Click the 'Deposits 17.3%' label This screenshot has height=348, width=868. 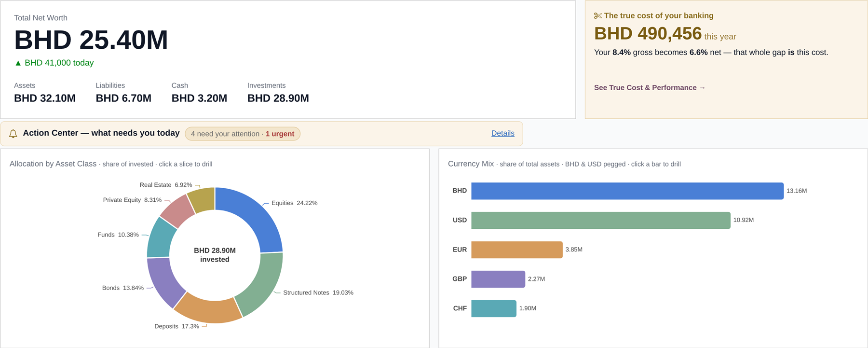point(176,326)
